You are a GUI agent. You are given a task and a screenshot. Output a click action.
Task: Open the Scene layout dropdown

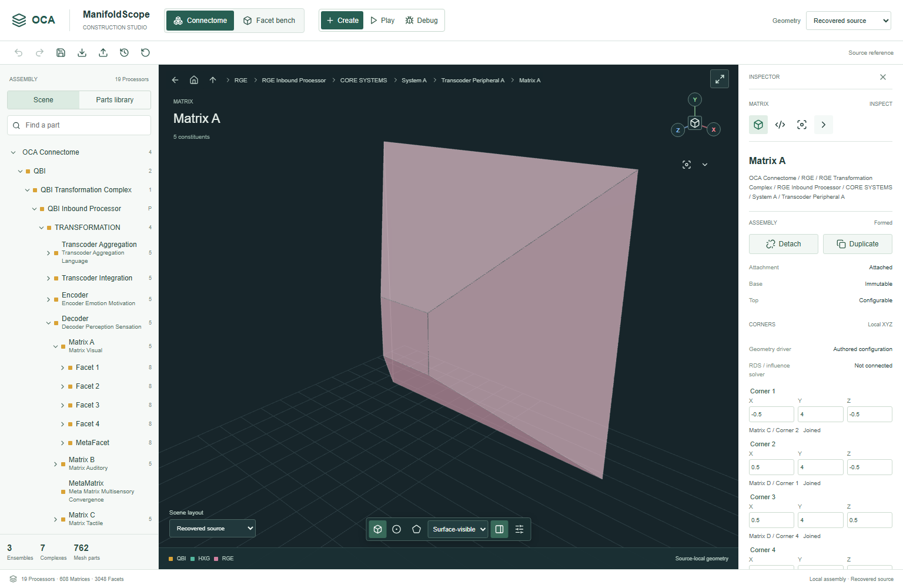coord(212,528)
